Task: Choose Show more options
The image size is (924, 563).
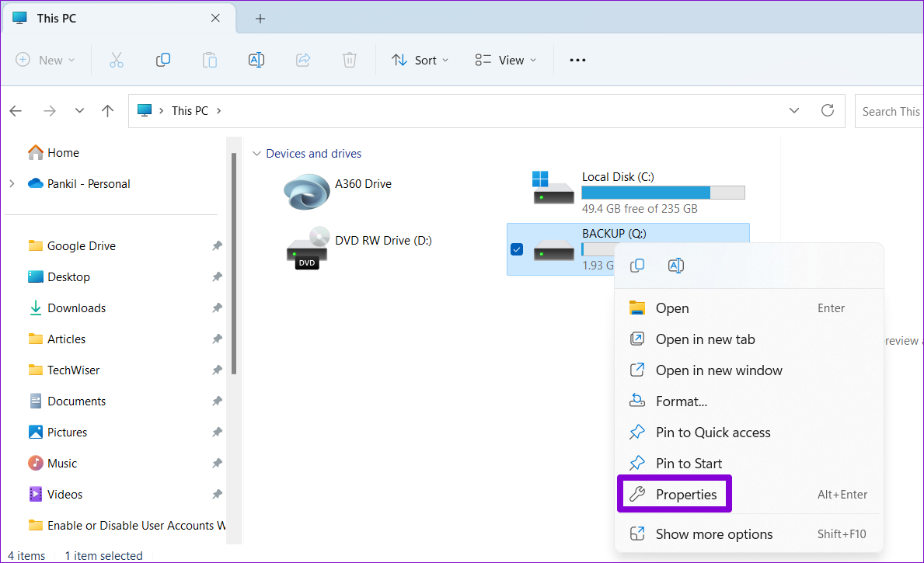Action: (748, 534)
